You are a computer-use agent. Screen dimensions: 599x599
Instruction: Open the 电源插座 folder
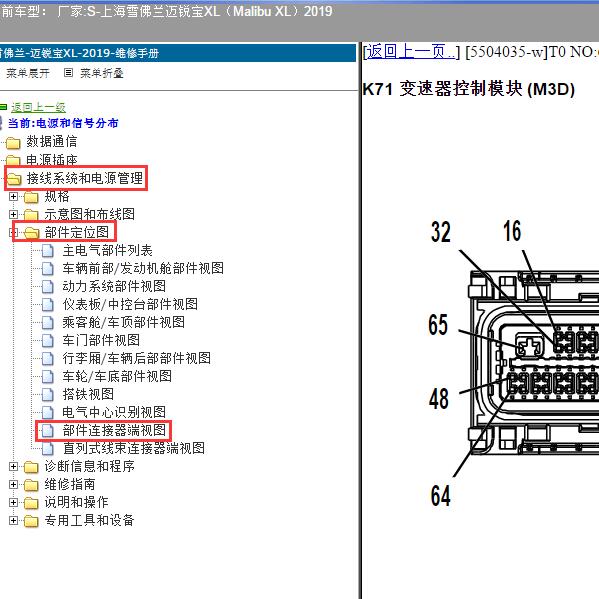coord(52,160)
